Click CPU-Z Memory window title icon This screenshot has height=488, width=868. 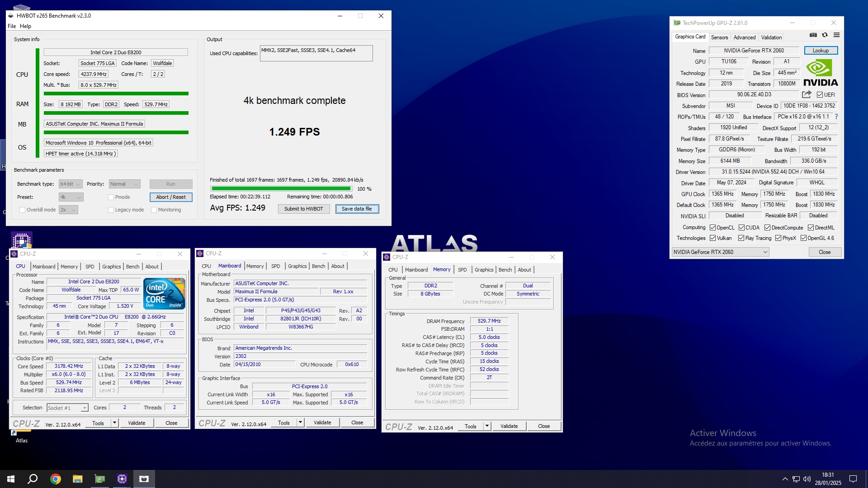pos(387,257)
